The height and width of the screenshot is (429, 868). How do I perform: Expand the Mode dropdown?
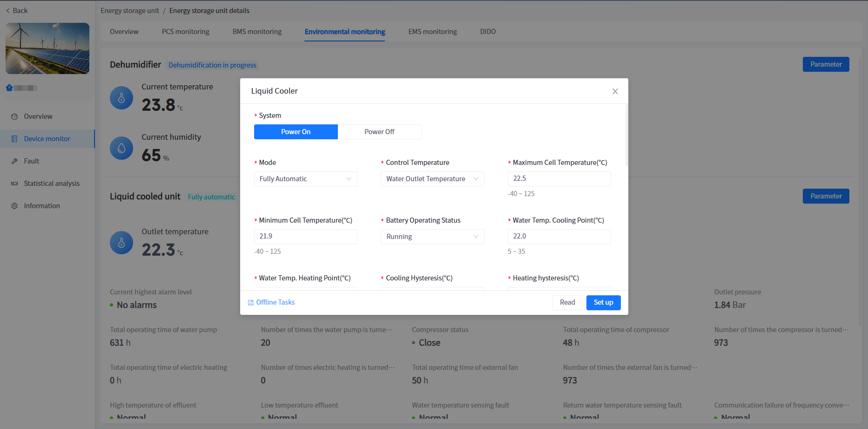click(305, 179)
